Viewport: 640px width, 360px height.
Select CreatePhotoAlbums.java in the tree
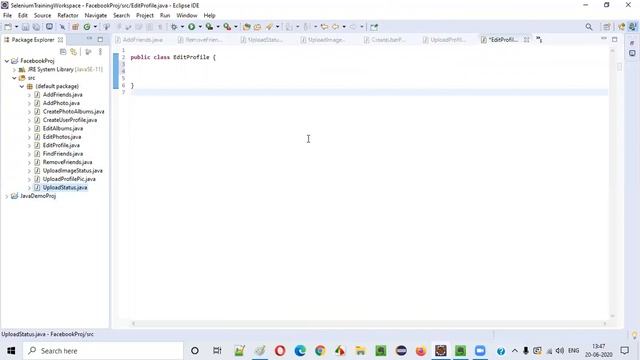point(73,111)
